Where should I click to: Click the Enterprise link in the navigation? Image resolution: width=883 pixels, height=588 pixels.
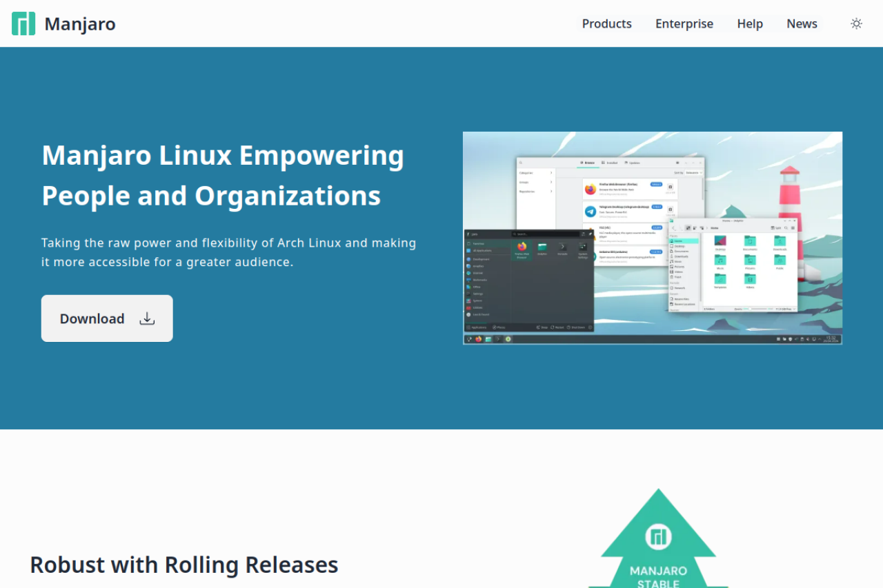click(x=684, y=23)
